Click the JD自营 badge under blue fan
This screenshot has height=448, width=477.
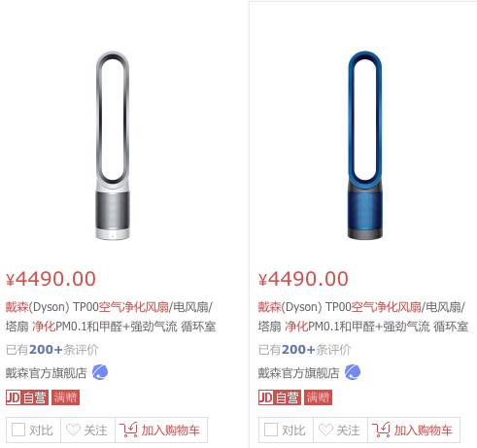(x=280, y=397)
